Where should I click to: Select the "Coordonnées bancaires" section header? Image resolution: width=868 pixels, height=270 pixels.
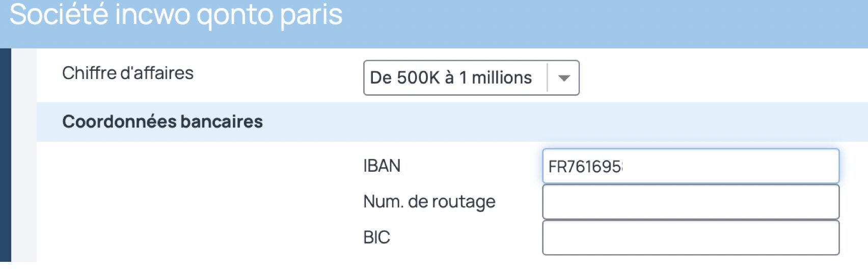point(162,122)
